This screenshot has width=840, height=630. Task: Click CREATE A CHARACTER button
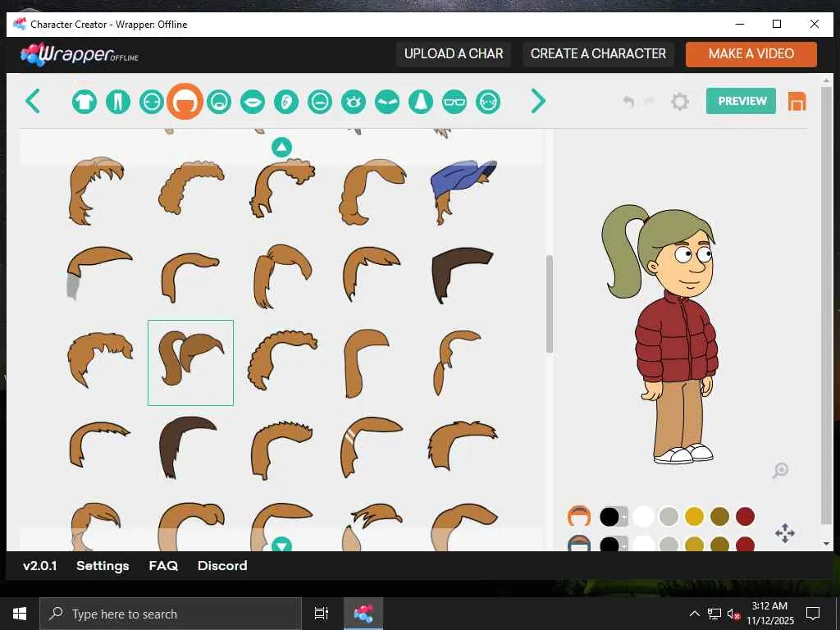[x=598, y=53]
